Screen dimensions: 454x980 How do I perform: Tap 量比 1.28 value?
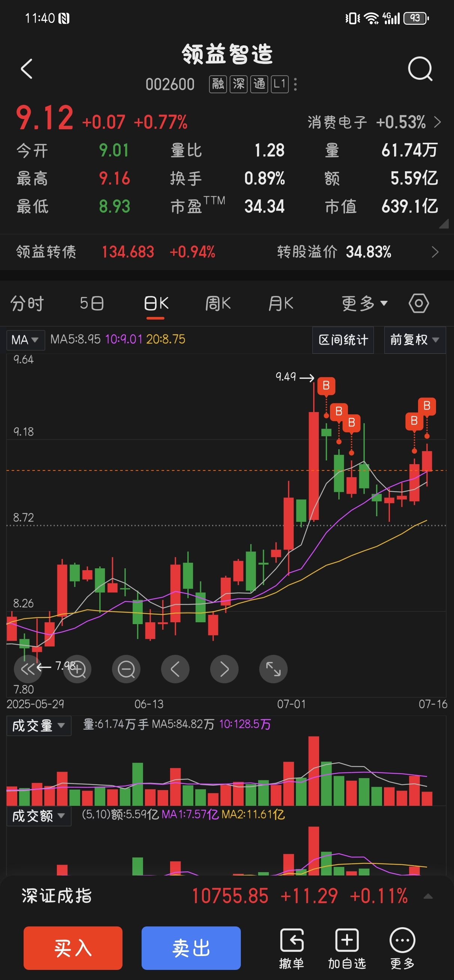point(269,150)
